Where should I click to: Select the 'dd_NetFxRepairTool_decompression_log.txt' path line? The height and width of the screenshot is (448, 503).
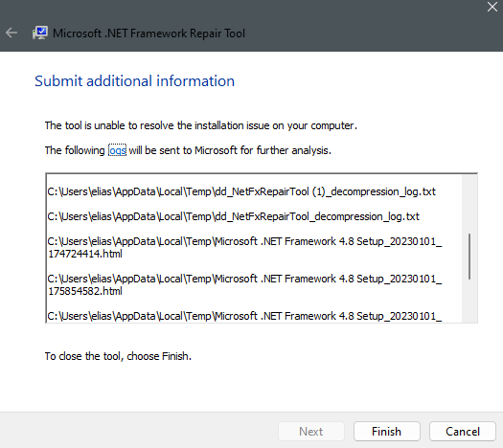234,216
